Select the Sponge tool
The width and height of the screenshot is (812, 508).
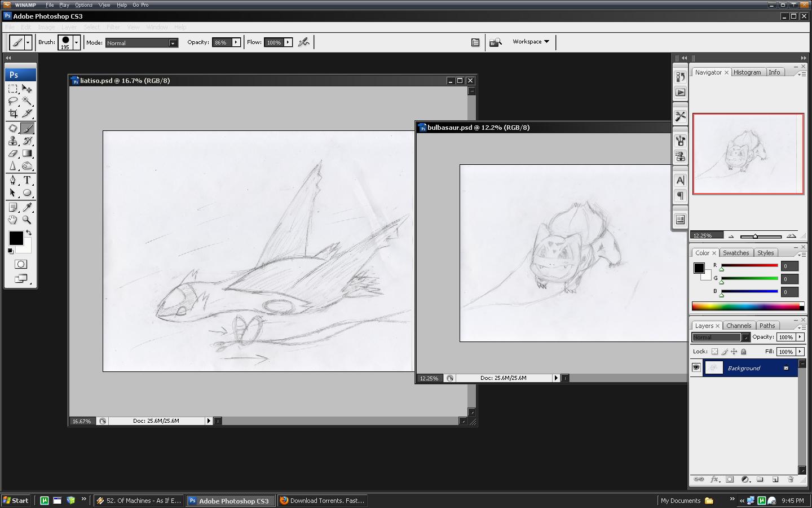pyautogui.click(x=27, y=165)
